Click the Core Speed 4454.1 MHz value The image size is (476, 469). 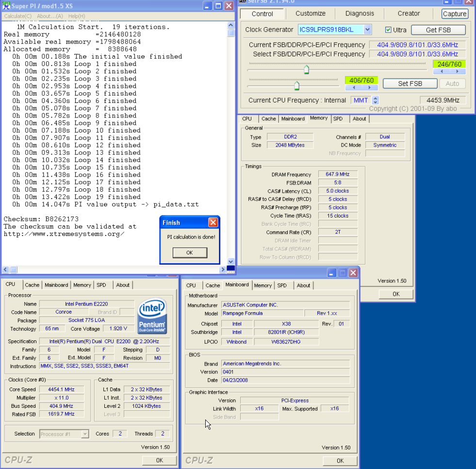pos(61,389)
